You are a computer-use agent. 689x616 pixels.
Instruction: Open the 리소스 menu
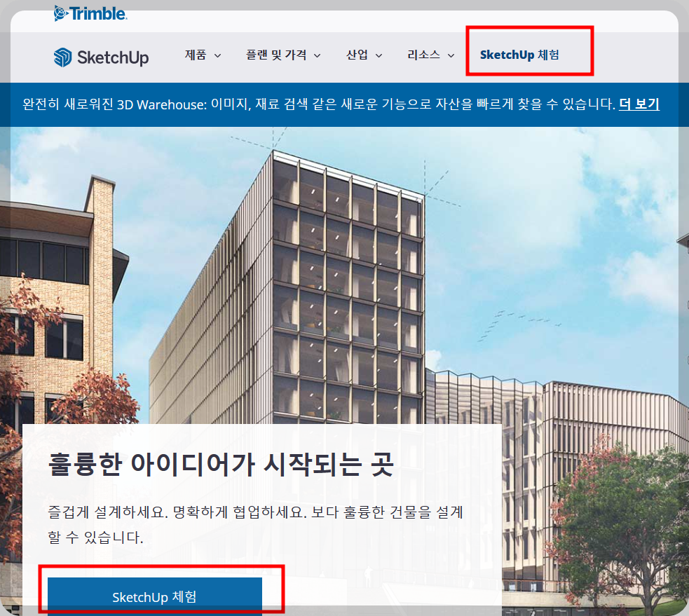pos(423,55)
